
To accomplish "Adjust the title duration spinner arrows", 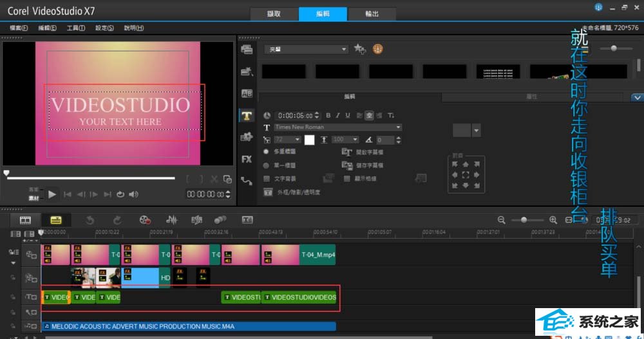I will (x=317, y=116).
